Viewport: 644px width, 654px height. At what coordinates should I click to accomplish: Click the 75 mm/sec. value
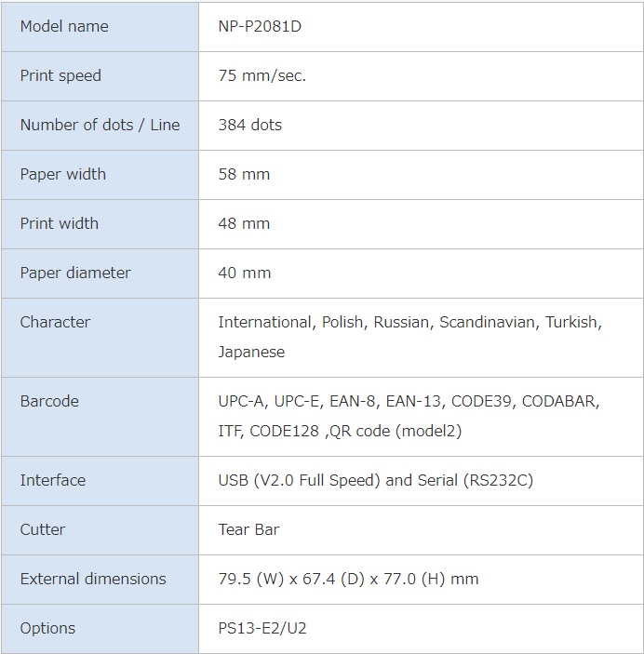(262, 76)
